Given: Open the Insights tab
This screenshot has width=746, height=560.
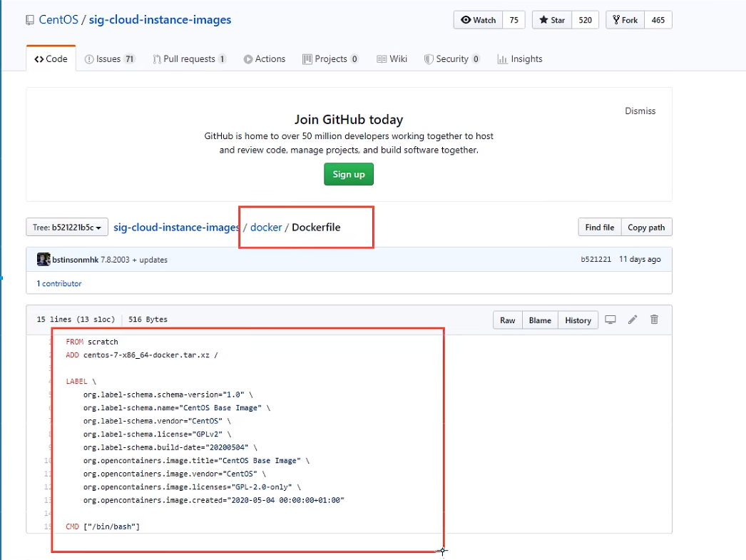Looking at the screenshot, I should point(519,59).
